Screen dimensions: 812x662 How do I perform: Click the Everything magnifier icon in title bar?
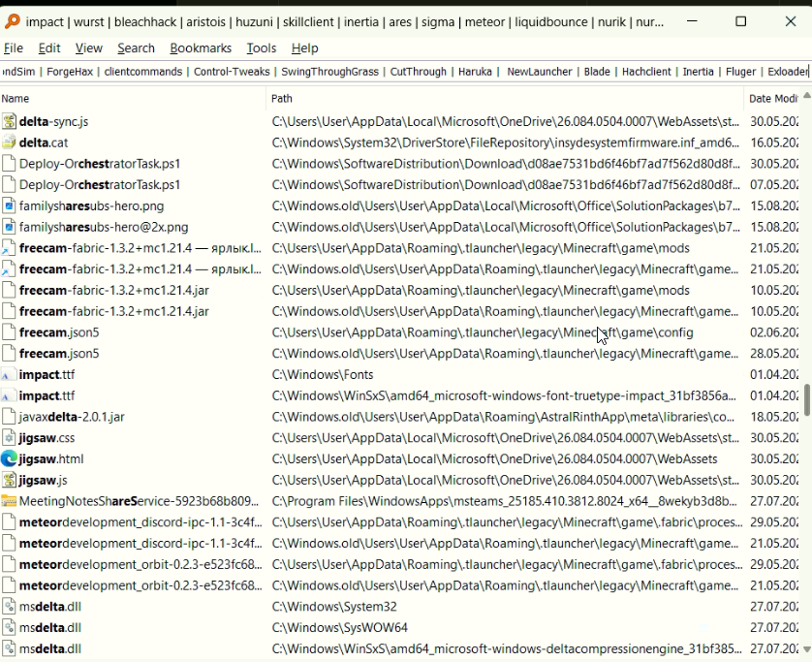click(12, 21)
